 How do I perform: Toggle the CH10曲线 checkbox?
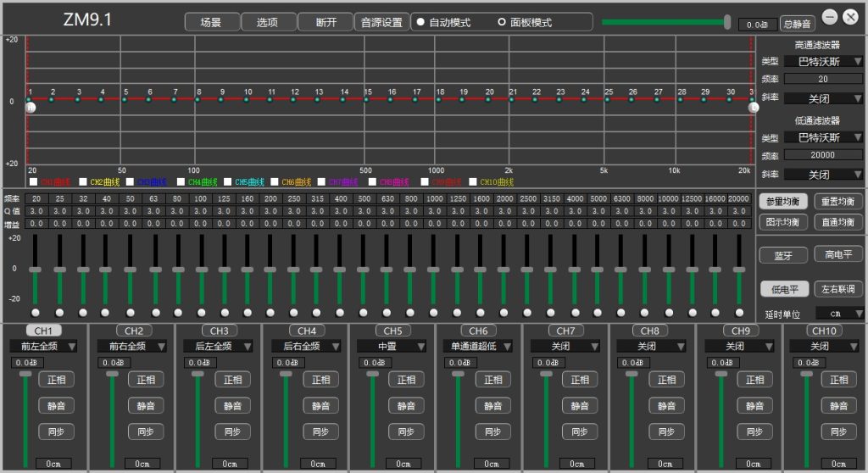pyautogui.click(x=473, y=181)
